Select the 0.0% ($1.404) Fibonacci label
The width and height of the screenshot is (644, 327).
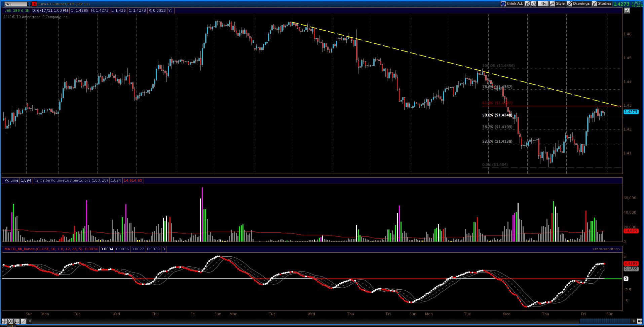[x=495, y=165]
